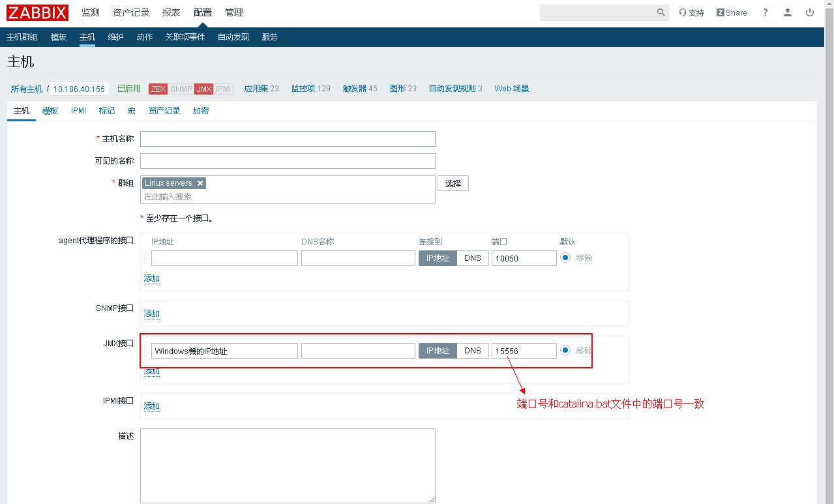Open the Share link

click(x=732, y=12)
